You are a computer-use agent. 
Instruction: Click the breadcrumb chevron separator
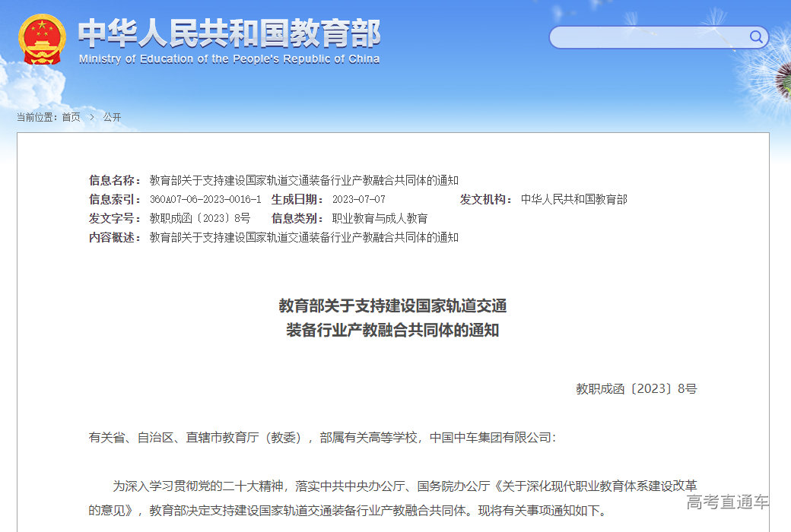tap(91, 117)
